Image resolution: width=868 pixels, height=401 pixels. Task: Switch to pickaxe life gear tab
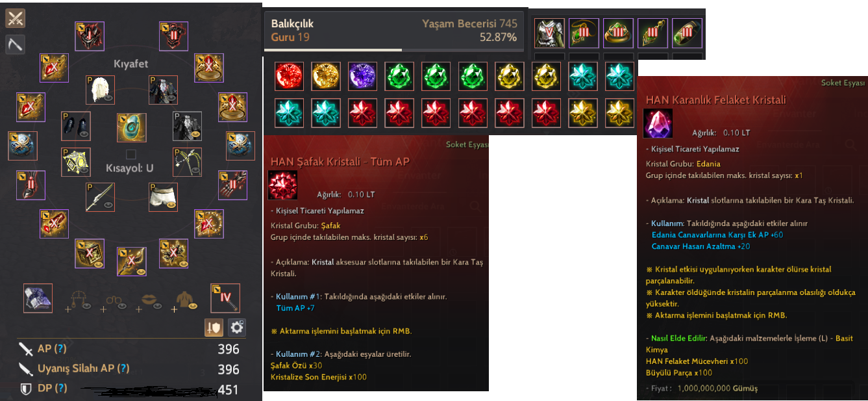pyautogui.click(x=15, y=44)
